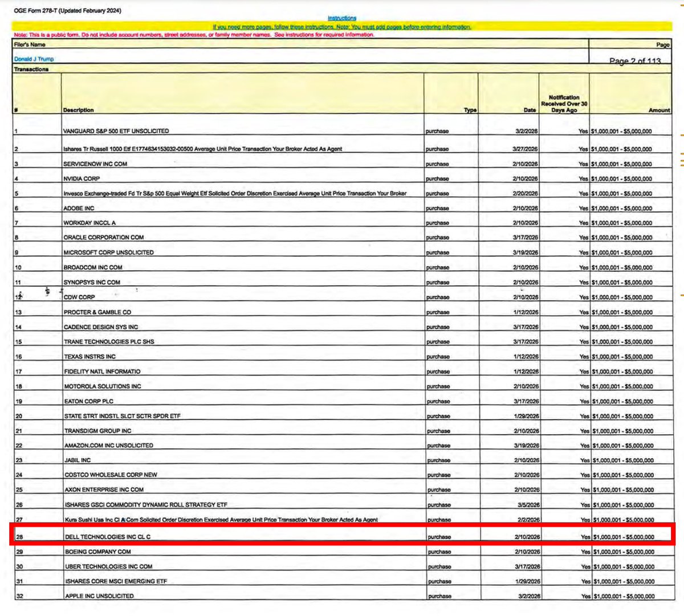This screenshot has height=616, width=684.
Task: Select 'CADENCE DESIGN SYS INC' description
Action: point(101,327)
